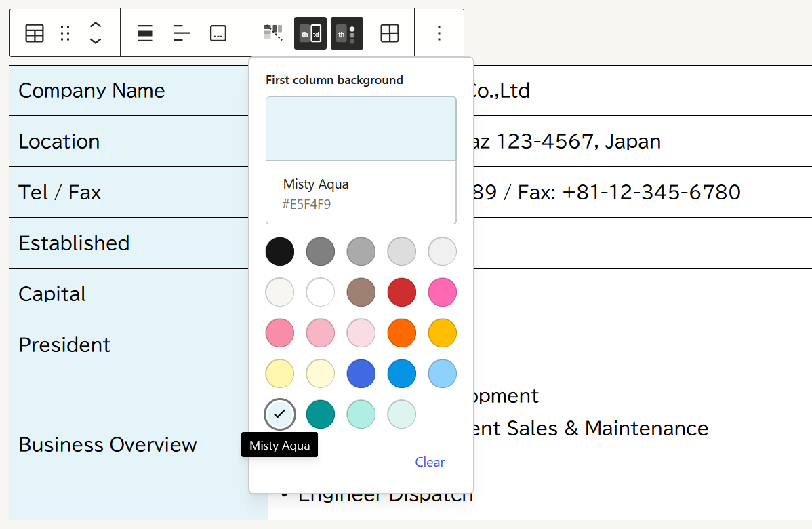Viewport: 812px width, 529px height.
Task: Click the Sales & Maintenance list line
Action: tap(591, 429)
